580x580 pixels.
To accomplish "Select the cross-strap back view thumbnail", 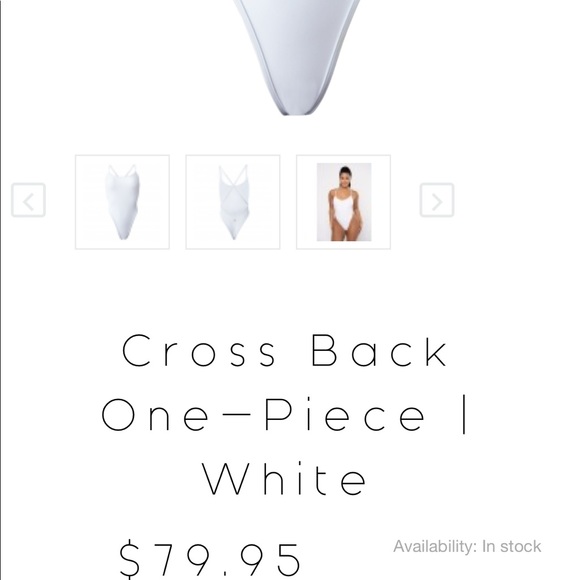I will (x=233, y=202).
